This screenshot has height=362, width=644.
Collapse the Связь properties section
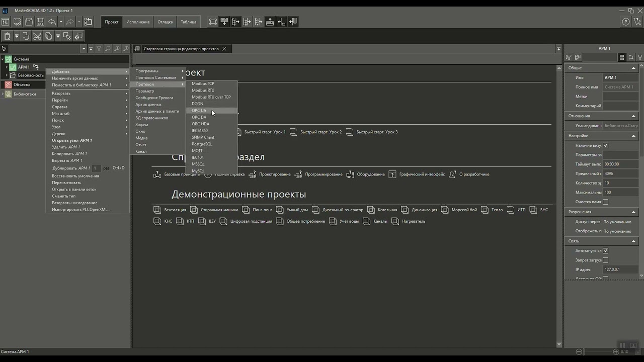point(634,241)
